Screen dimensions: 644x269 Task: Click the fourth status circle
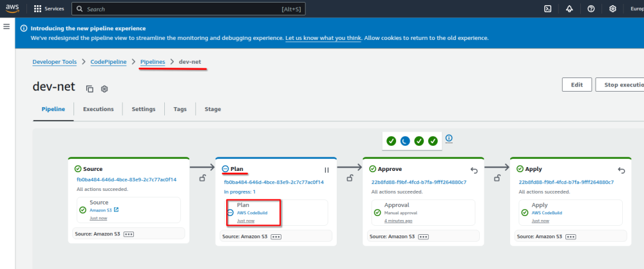pos(433,141)
